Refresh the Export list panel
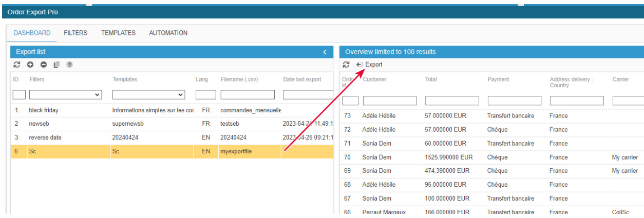 point(17,65)
